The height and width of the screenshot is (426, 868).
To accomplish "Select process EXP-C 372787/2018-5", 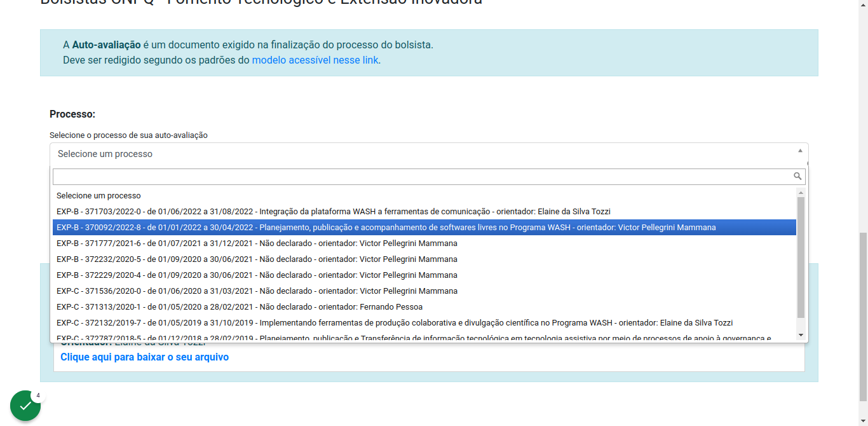I will click(424, 337).
